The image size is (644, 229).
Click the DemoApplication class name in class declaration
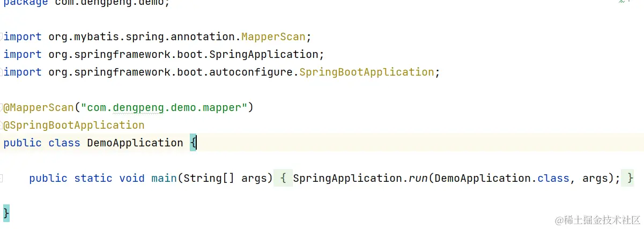coord(135,143)
